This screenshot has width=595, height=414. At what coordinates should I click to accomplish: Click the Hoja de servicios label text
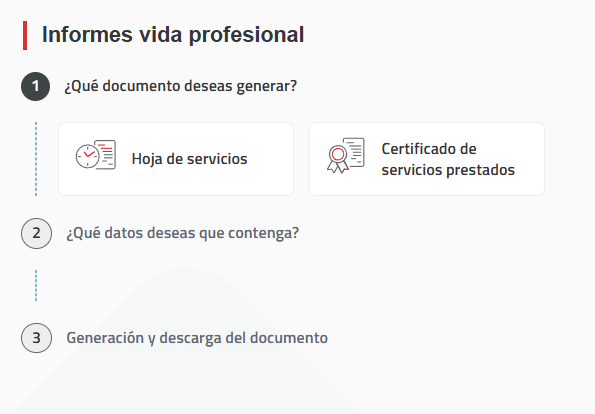(x=189, y=159)
